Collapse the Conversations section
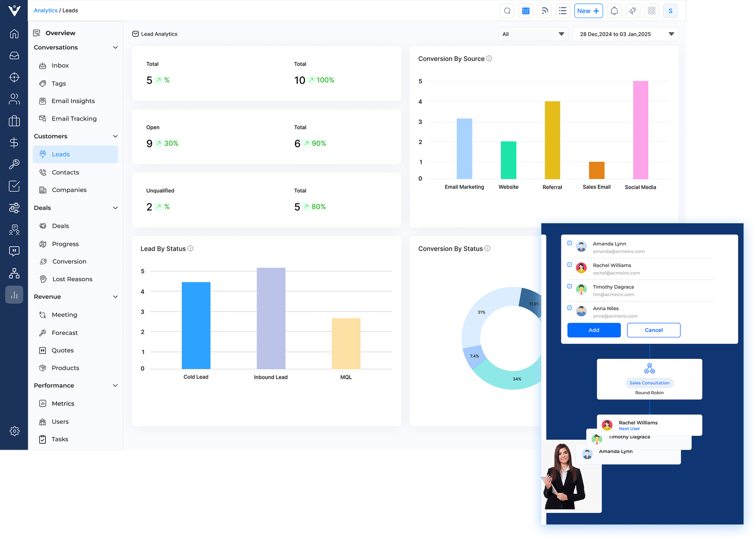756x539 pixels. click(115, 47)
